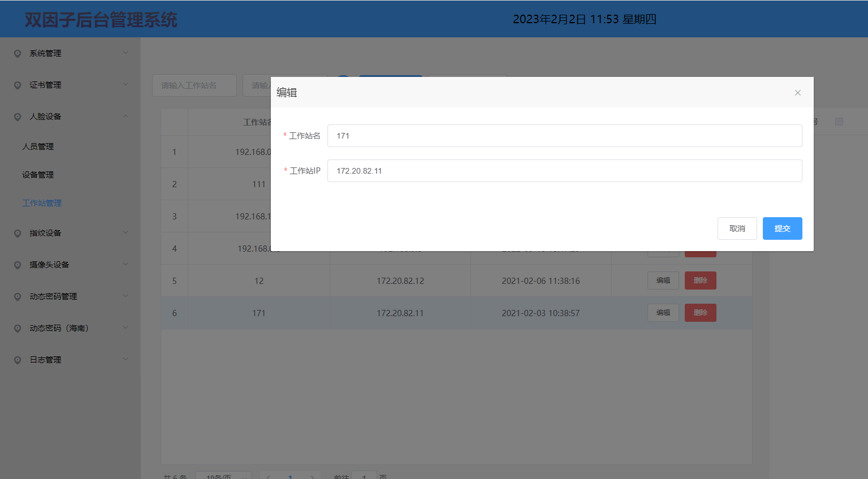Click the pin icon beside 日志管理
868x479 pixels.
coord(18,360)
